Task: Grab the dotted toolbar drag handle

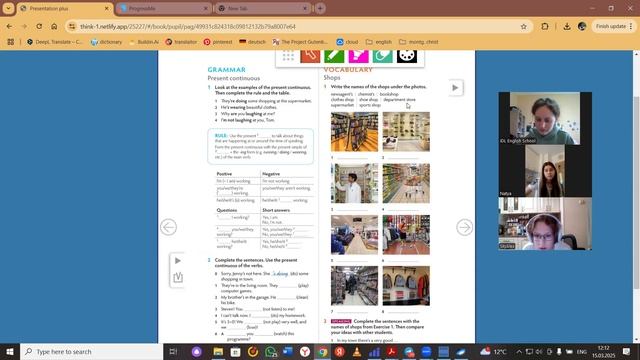Action: pos(288,56)
